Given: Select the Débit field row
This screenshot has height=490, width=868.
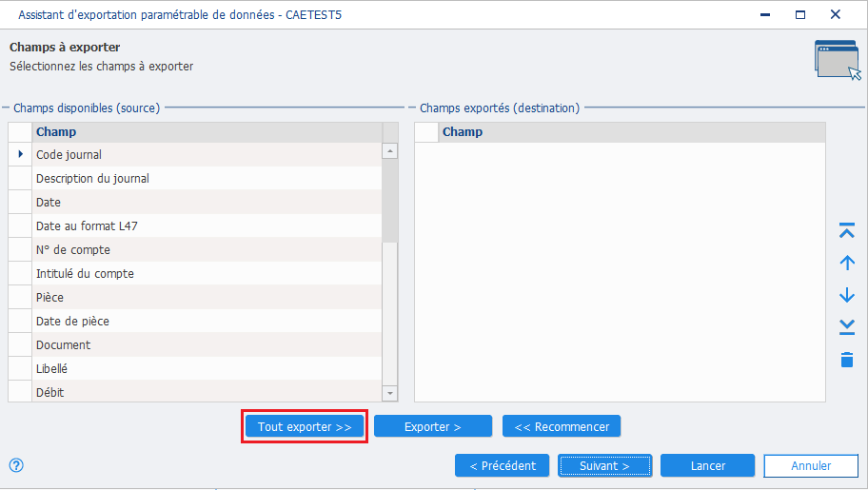Looking at the screenshot, I should [207, 391].
